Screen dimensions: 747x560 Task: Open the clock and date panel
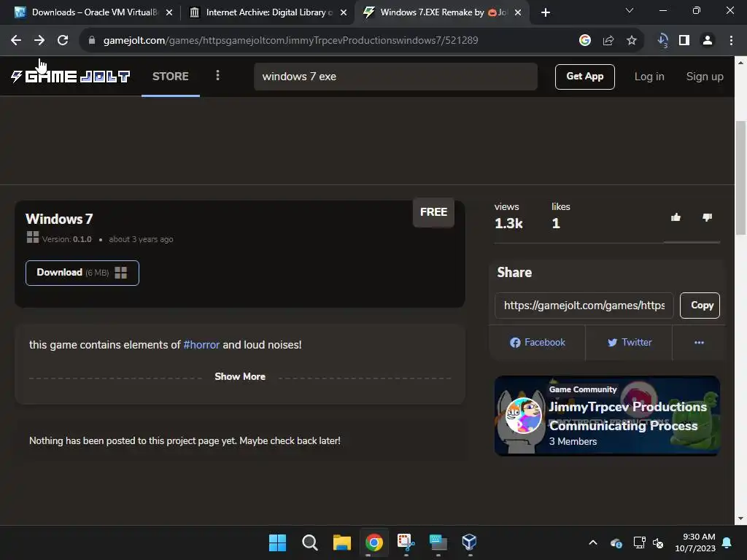(695, 542)
